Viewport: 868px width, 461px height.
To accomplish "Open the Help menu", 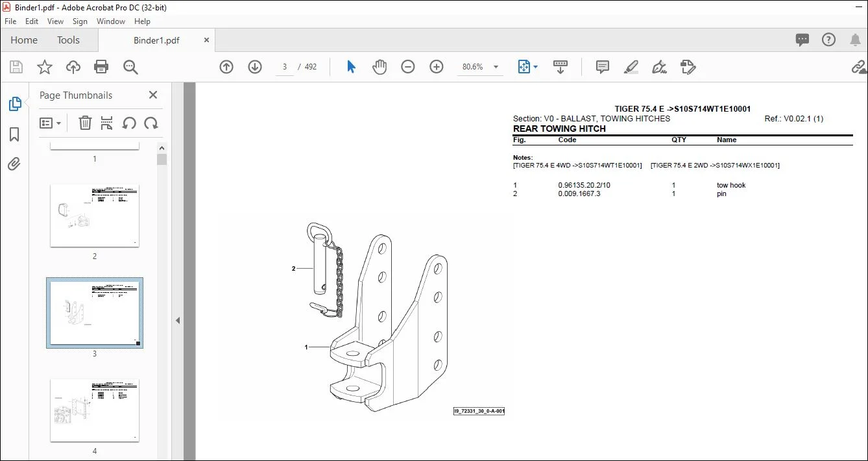I will (141, 21).
